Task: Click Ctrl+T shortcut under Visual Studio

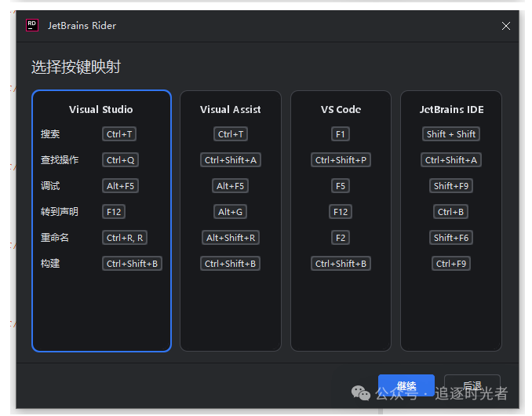Action: pyautogui.click(x=119, y=134)
